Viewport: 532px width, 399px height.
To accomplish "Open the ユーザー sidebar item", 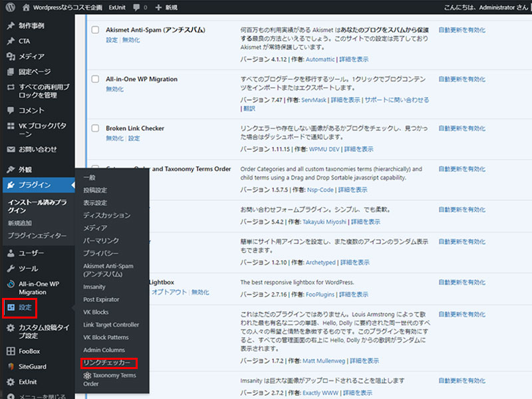I will point(31,253).
